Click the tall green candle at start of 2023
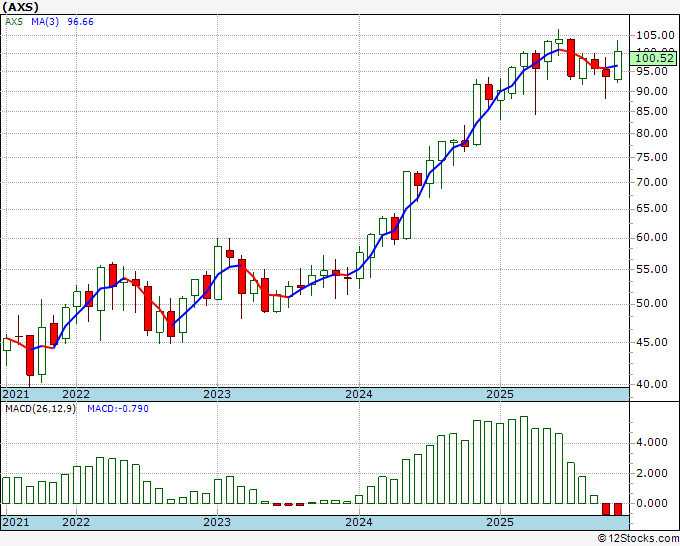Image resolution: width=680 pixels, height=546 pixels. pos(218,273)
